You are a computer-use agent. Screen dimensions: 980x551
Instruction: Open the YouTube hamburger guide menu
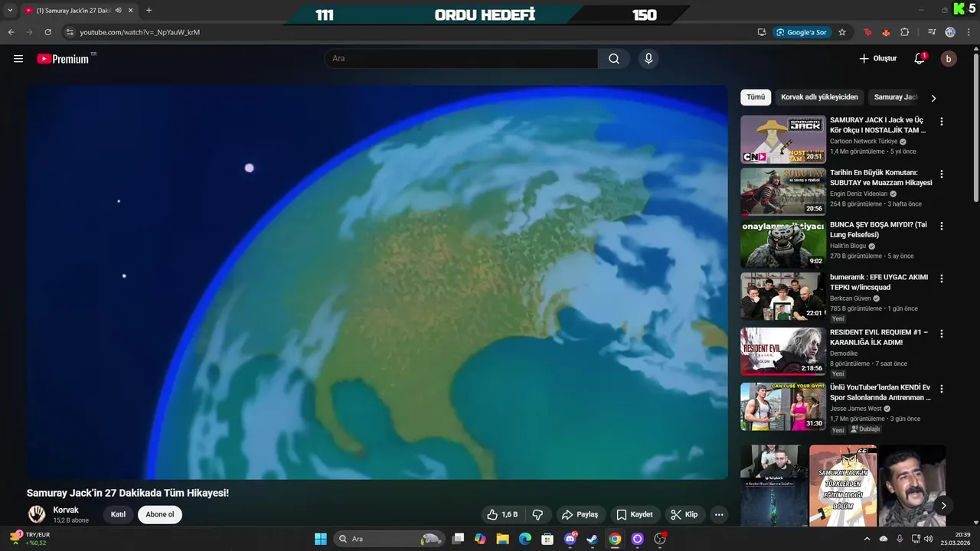(x=18, y=59)
